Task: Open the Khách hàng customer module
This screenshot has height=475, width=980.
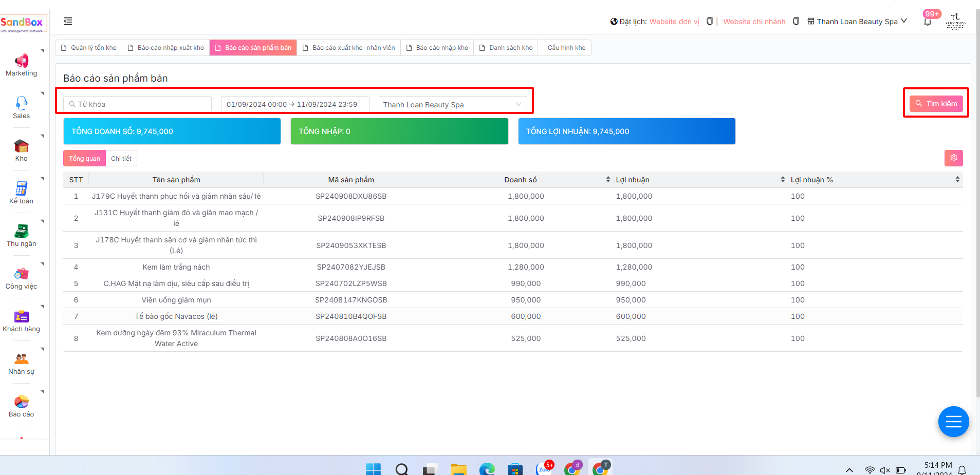Action: [x=21, y=317]
